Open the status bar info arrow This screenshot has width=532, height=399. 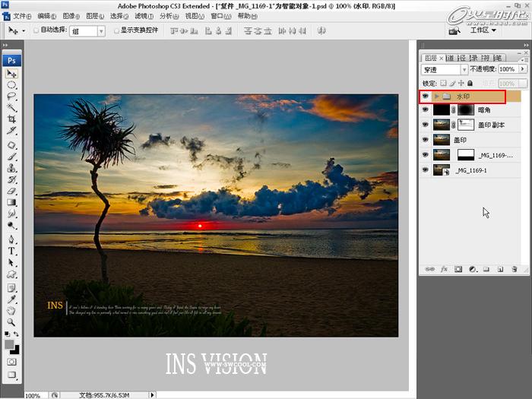click(x=152, y=395)
